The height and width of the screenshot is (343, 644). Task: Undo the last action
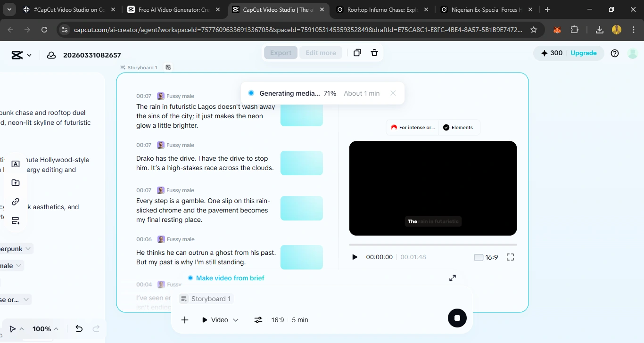[79, 329]
